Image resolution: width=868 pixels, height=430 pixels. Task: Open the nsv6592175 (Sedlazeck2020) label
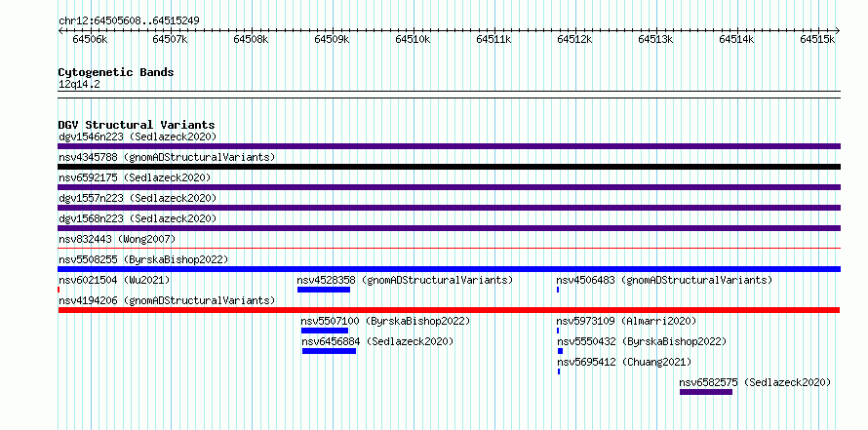point(135,177)
